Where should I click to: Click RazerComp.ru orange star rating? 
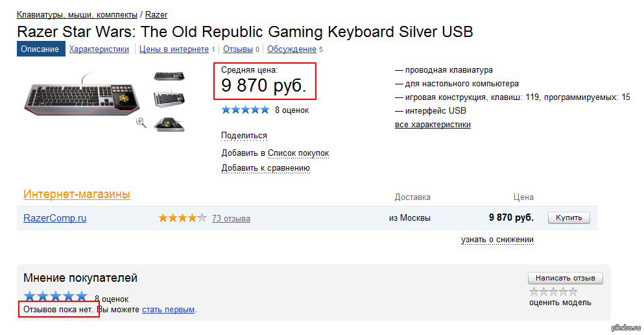182,218
